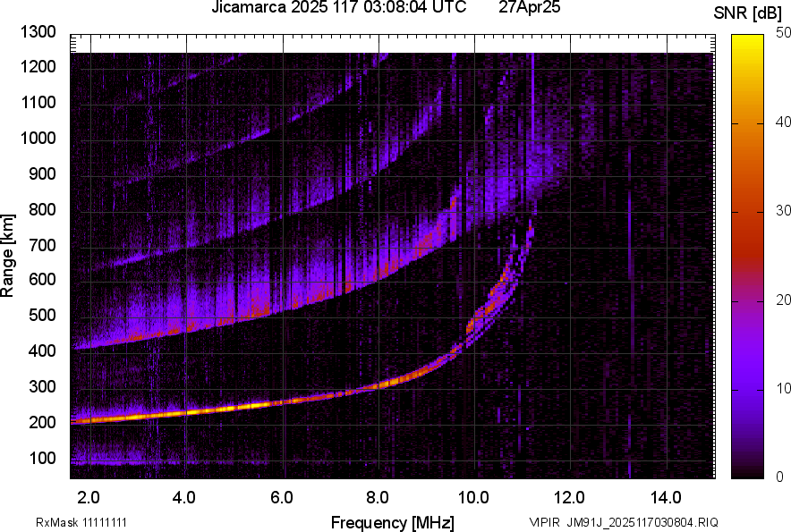This screenshot has height=532, width=791.
Task: Click the frequency tick label 4.0
Action: click(184, 498)
